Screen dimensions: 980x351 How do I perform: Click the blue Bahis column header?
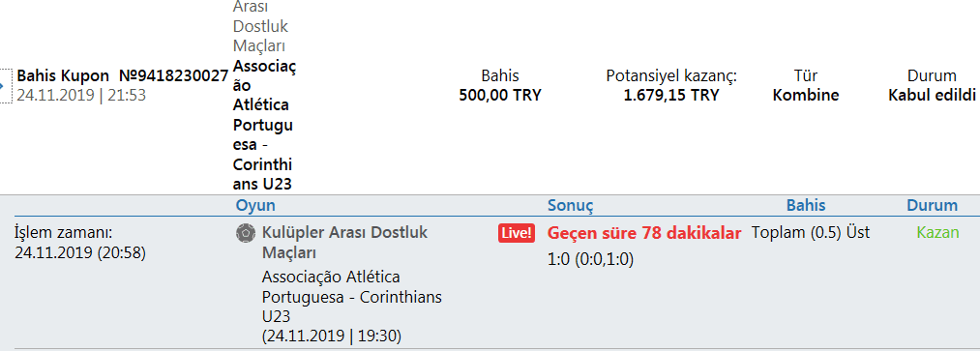806,206
